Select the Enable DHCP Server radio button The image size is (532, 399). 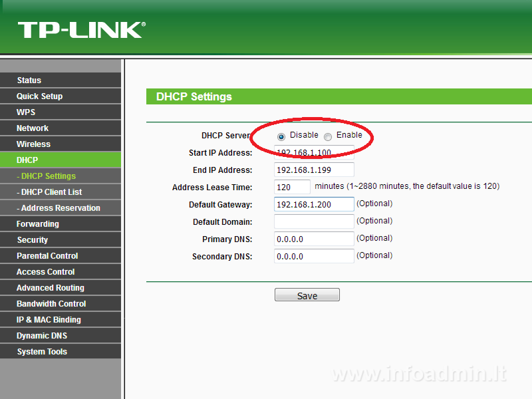tap(328, 137)
